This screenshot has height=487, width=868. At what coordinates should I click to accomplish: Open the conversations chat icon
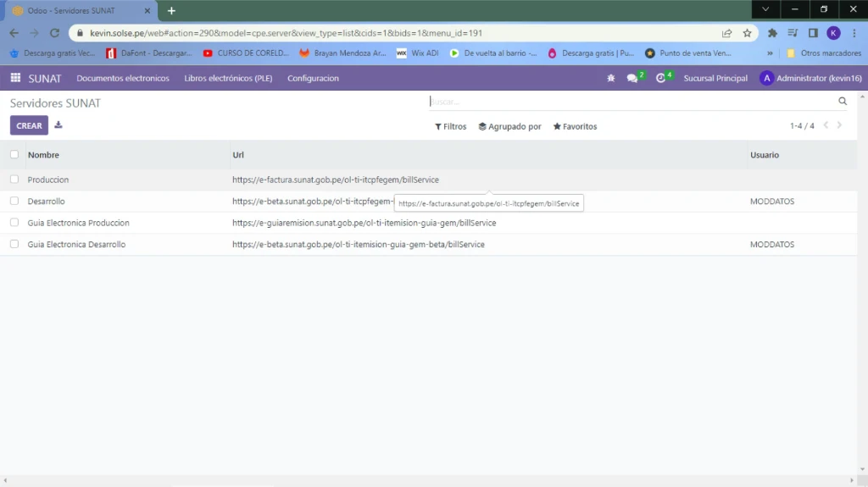pos(632,78)
